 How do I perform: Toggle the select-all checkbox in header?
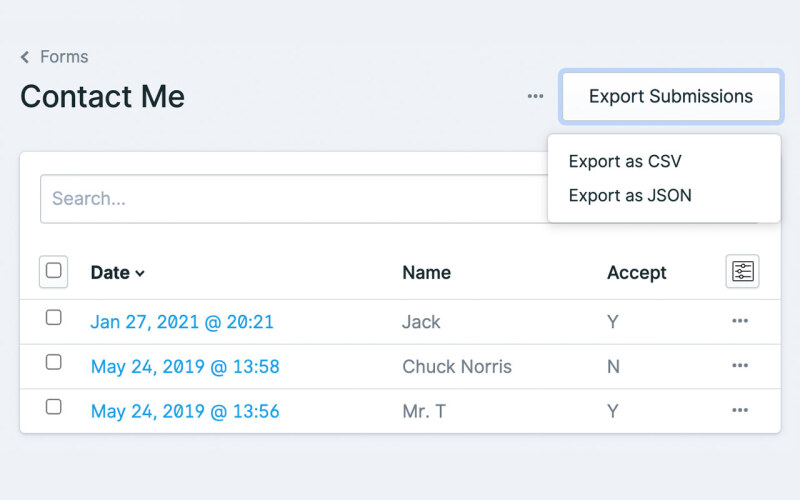pos(54,271)
